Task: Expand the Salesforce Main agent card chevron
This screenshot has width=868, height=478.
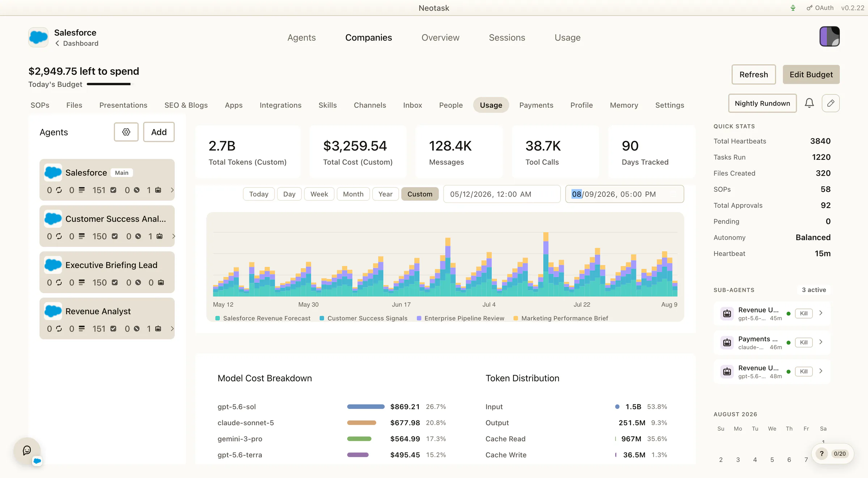Action: (172, 190)
